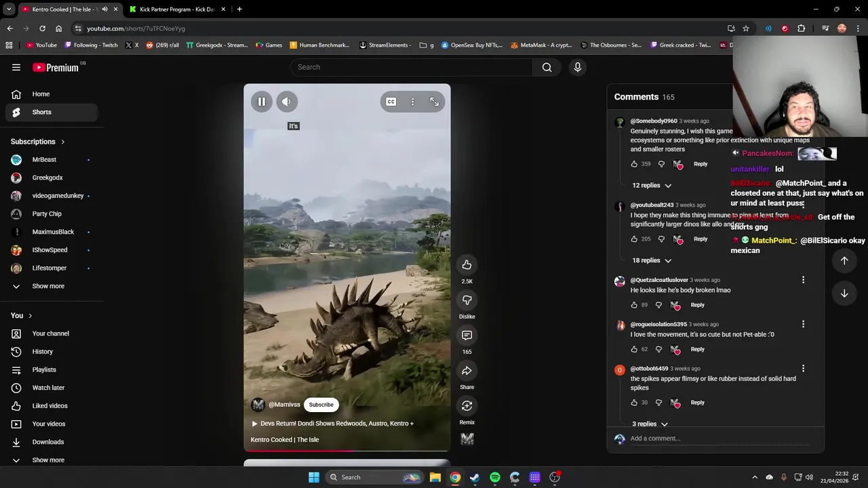Toggle closed captions on the Short

(391, 102)
